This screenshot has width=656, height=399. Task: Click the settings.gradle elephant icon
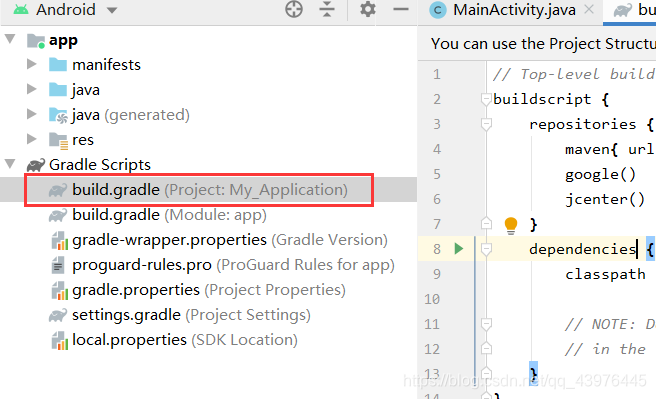pos(58,315)
